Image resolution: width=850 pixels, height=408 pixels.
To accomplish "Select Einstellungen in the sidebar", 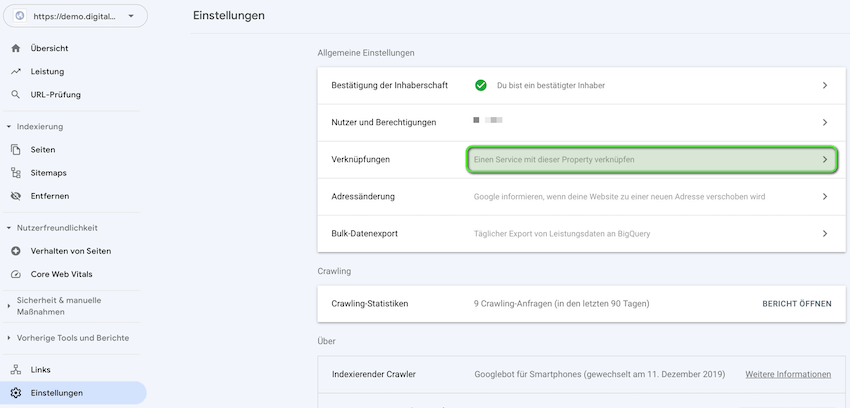I will (x=73, y=393).
